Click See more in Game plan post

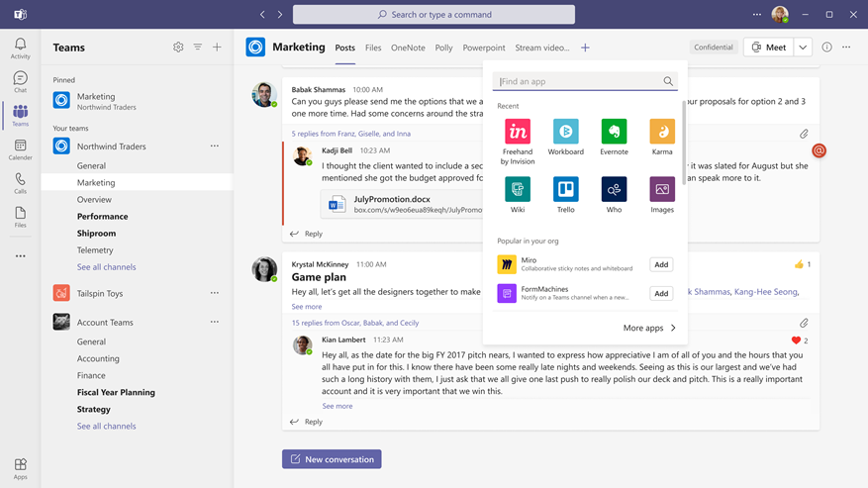(307, 306)
